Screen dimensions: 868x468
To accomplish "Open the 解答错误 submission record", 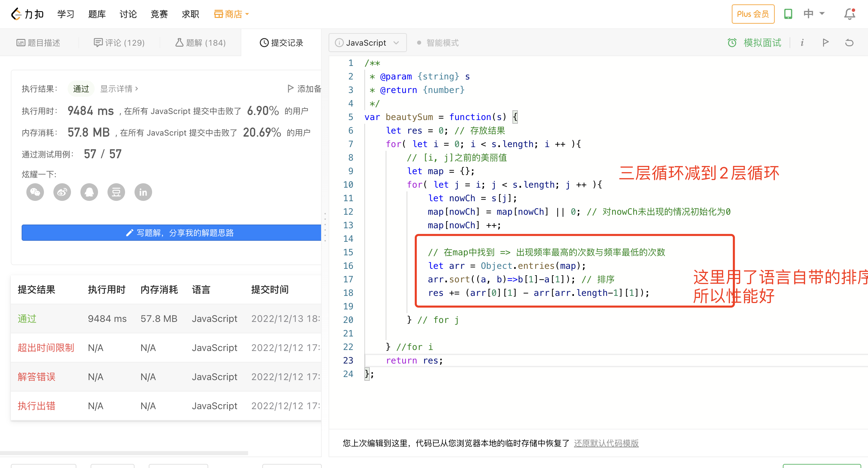I will [x=37, y=377].
